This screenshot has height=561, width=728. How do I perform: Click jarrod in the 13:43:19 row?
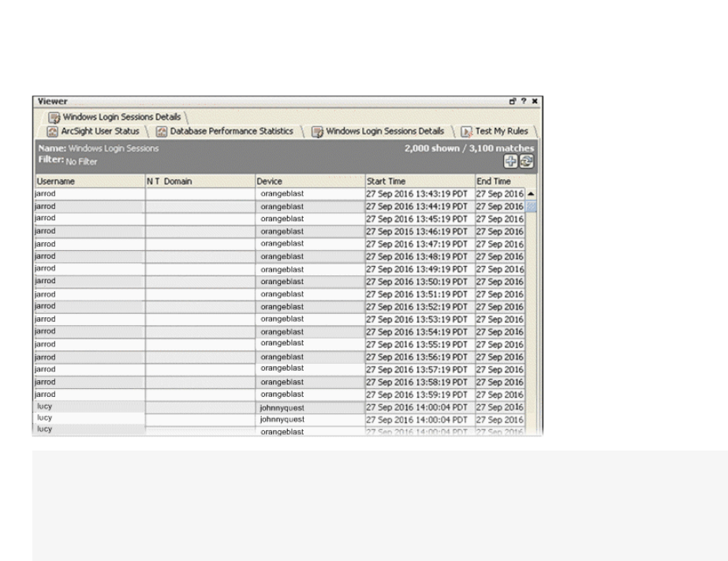tap(45, 193)
